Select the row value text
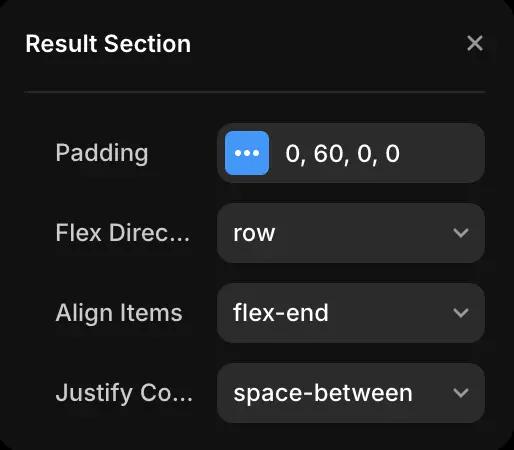 pos(254,233)
